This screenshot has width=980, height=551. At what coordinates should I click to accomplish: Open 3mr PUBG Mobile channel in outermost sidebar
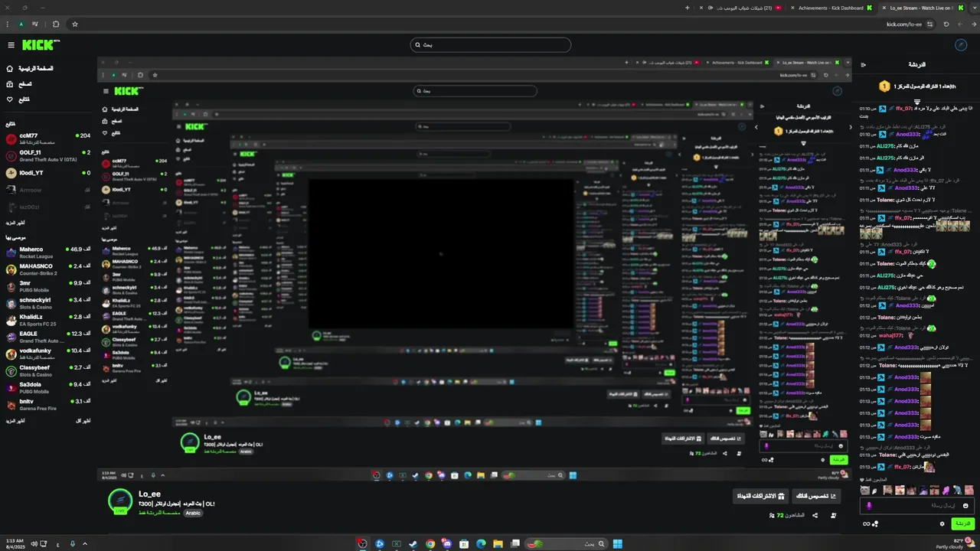click(x=47, y=286)
